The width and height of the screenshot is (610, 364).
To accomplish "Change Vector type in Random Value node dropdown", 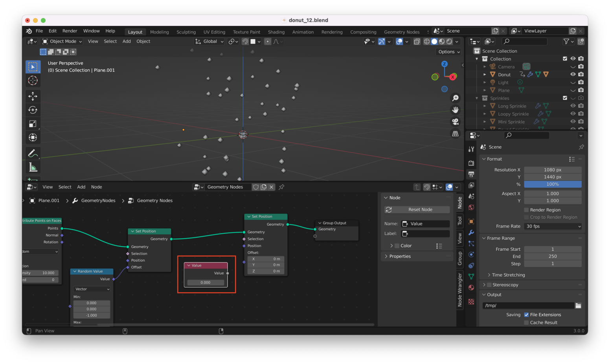I will pyautogui.click(x=92, y=289).
